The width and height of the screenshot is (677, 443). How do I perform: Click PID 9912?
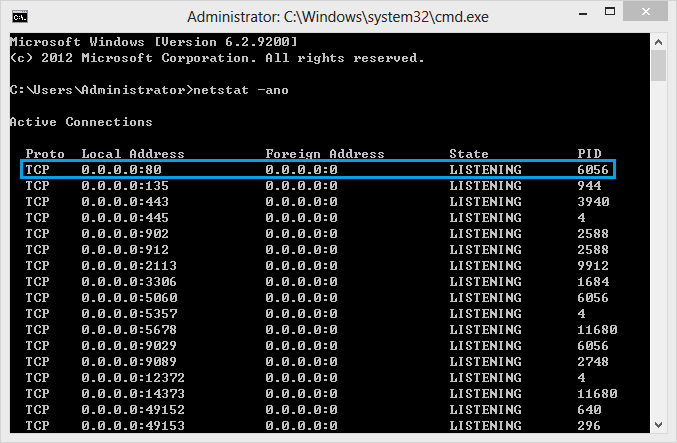tap(593, 266)
